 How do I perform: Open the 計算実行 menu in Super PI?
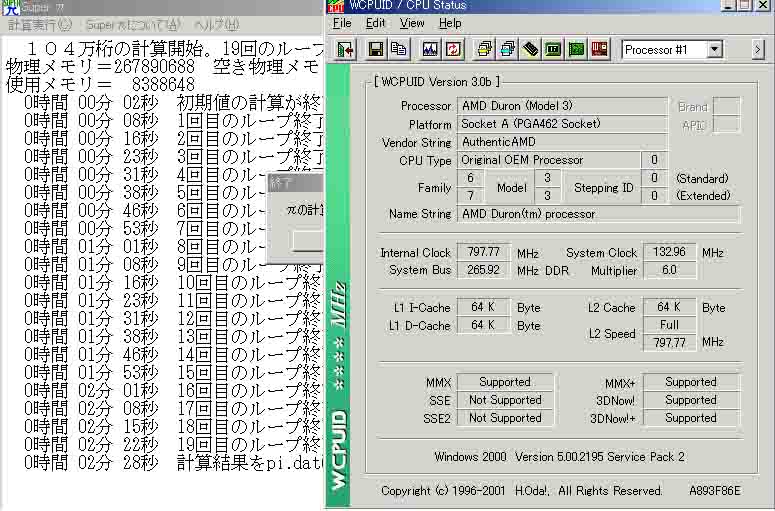tap(40, 25)
